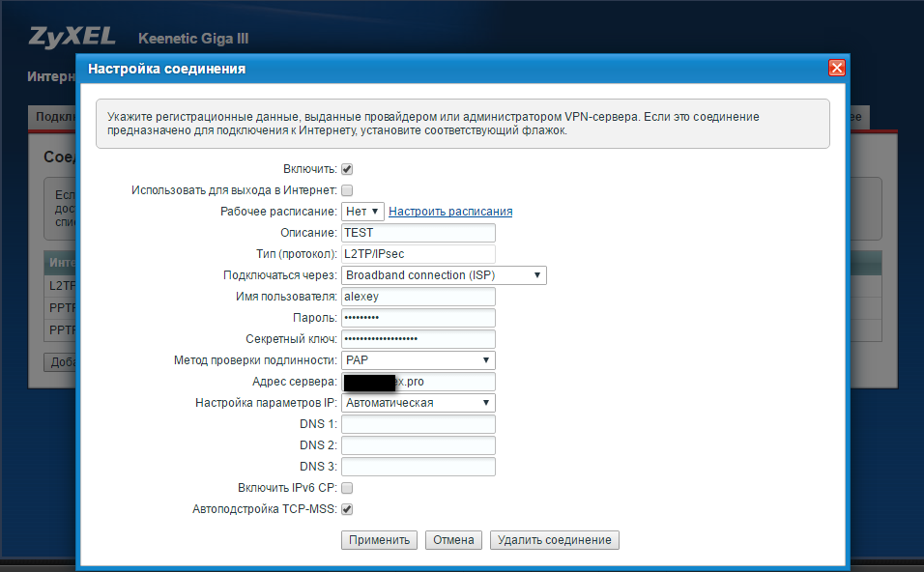
Task: Click Удалить соединение button
Action: click(x=554, y=540)
